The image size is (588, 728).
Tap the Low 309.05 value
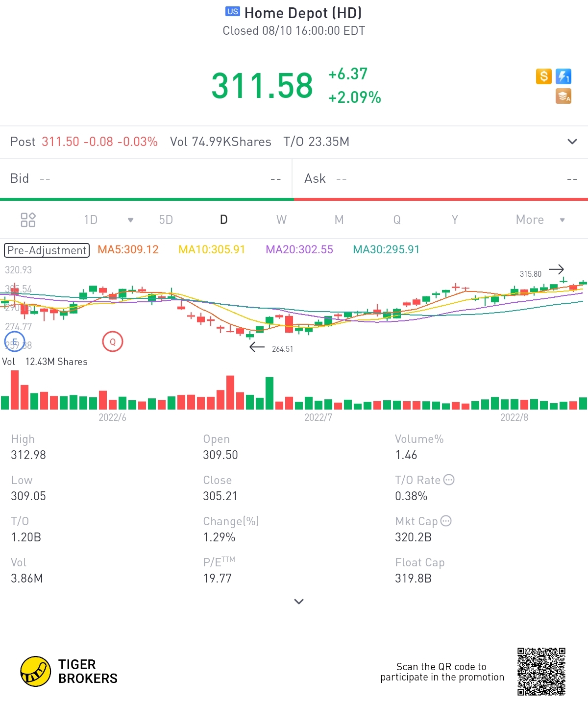(x=28, y=496)
